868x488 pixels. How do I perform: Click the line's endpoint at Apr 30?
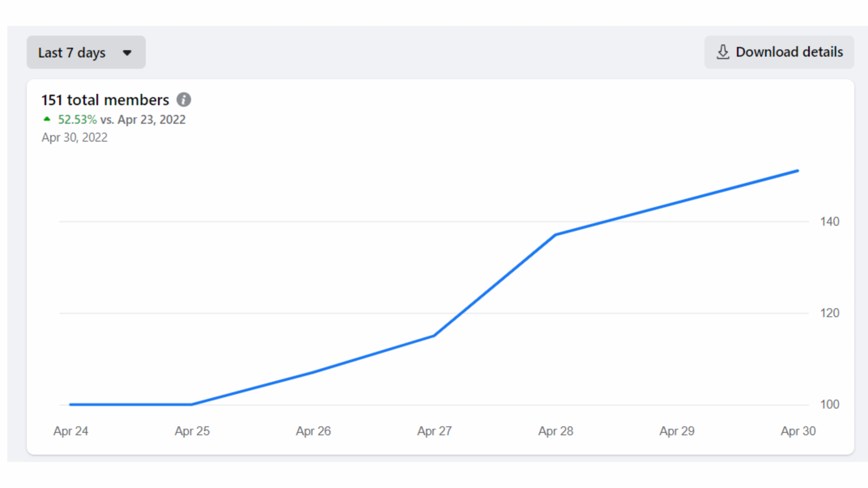click(797, 171)
